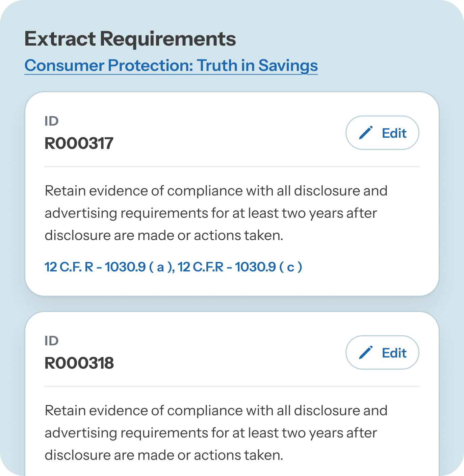Click the divider line under R000317
Viewport: 464px width, 476px height.
232,166
